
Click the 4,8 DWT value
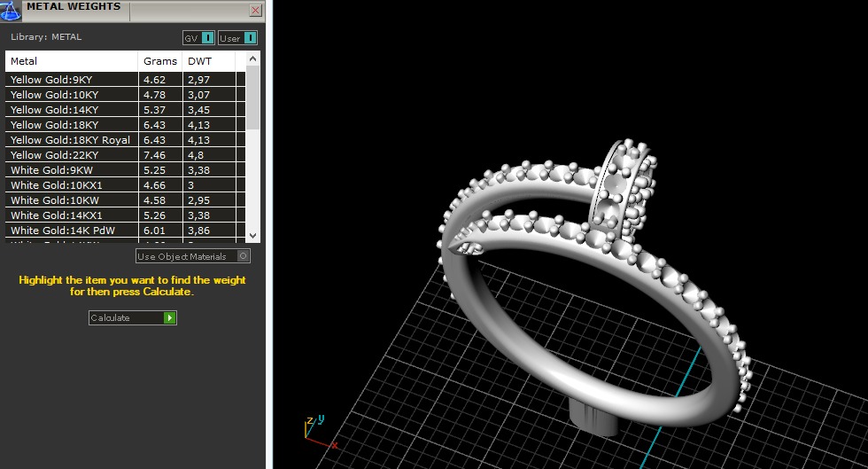[x=196, y=154]
